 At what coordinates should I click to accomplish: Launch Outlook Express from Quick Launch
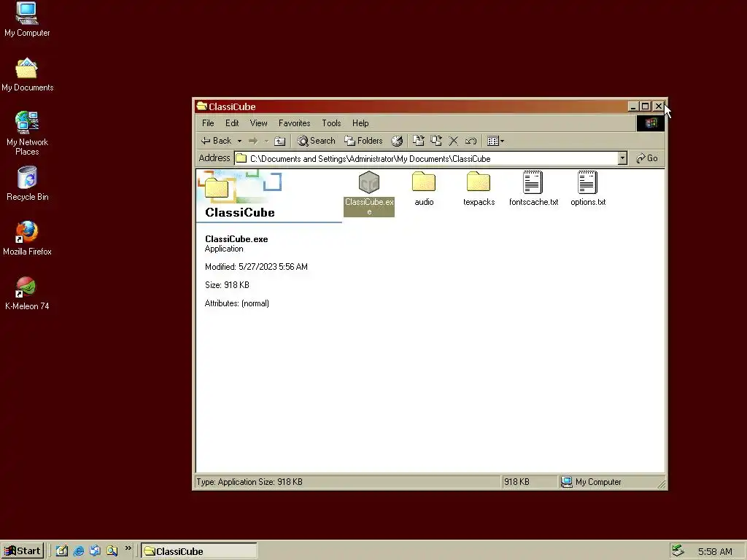tap(95, 551)
